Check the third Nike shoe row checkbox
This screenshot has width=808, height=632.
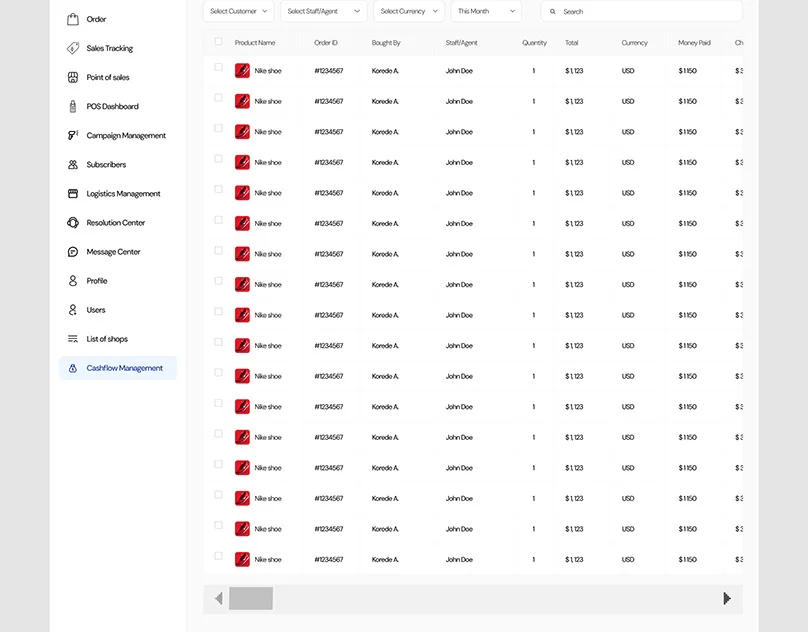pos(218,128)
